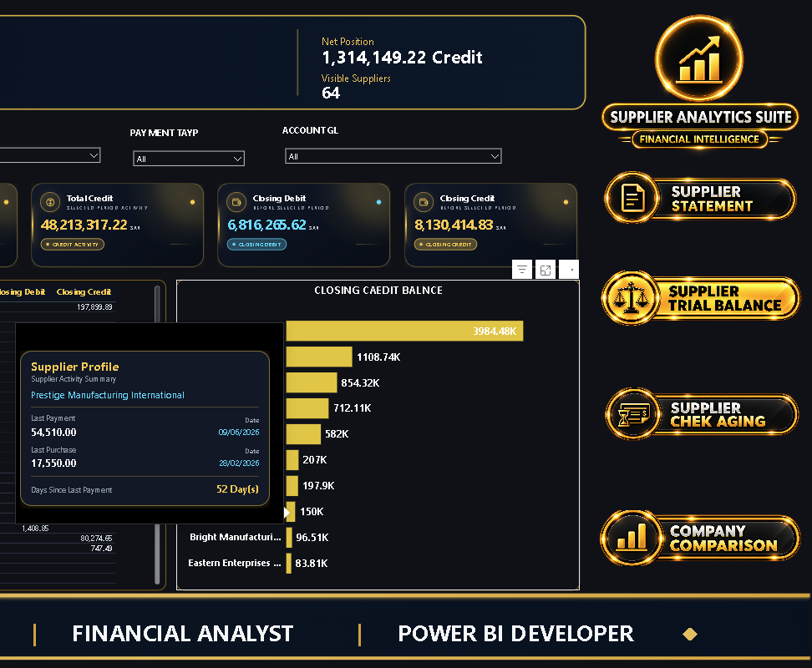Screen dimensions: 812x668
Task: Click the Supplier Analytics Suite chart logo
Action: [x=699, y=58]
